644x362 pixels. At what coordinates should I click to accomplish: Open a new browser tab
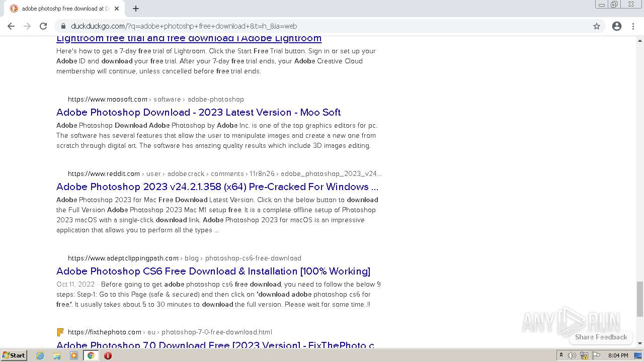136,9
